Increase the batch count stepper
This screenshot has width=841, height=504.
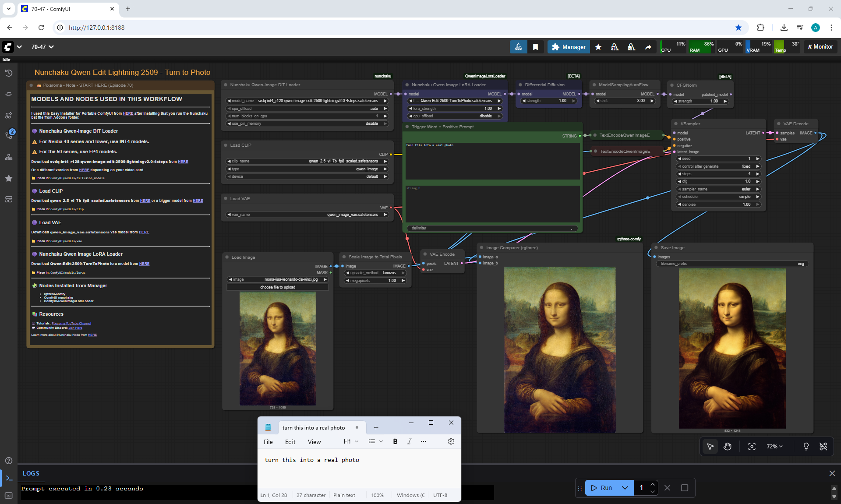(x=653, y=484)
